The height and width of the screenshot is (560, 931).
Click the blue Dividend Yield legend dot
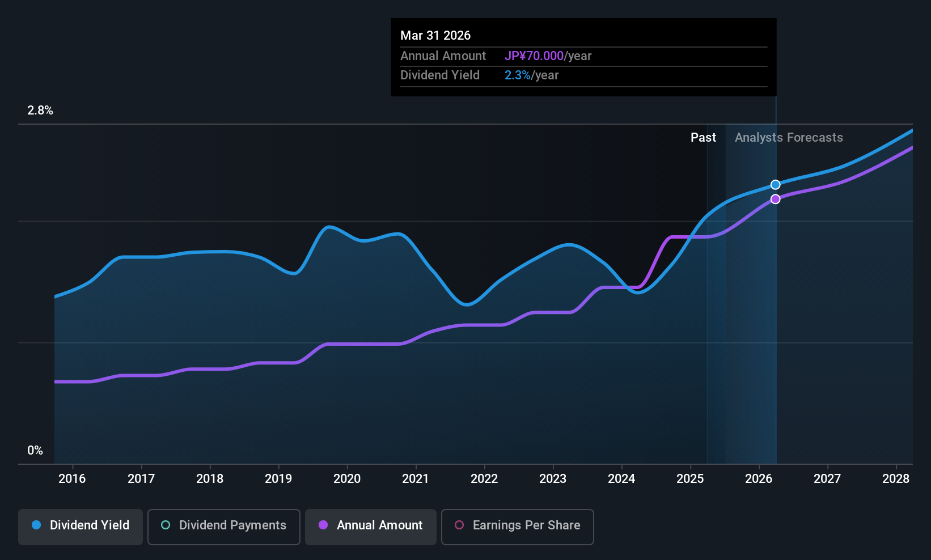click(x=36, y=525)
